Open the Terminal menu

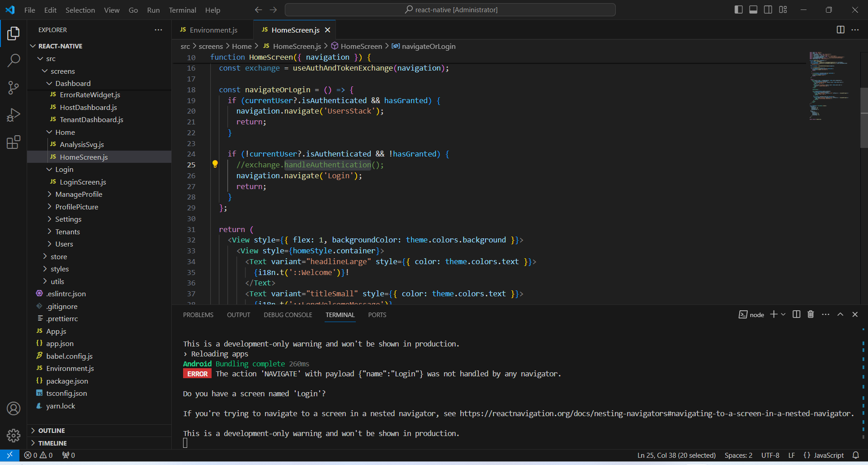(182, 10)
